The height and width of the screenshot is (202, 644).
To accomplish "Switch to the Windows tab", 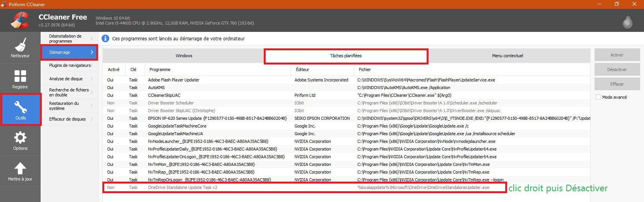I will (x=184, y=56).
